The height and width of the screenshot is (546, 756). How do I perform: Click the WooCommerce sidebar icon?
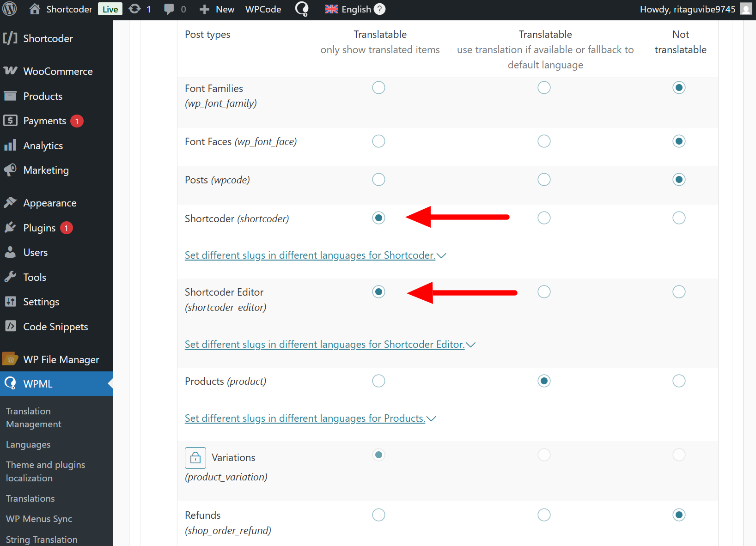click(x=10, y=71)
